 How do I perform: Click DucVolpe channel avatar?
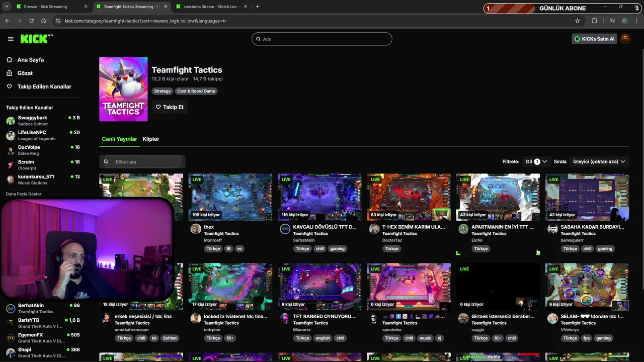11,150
